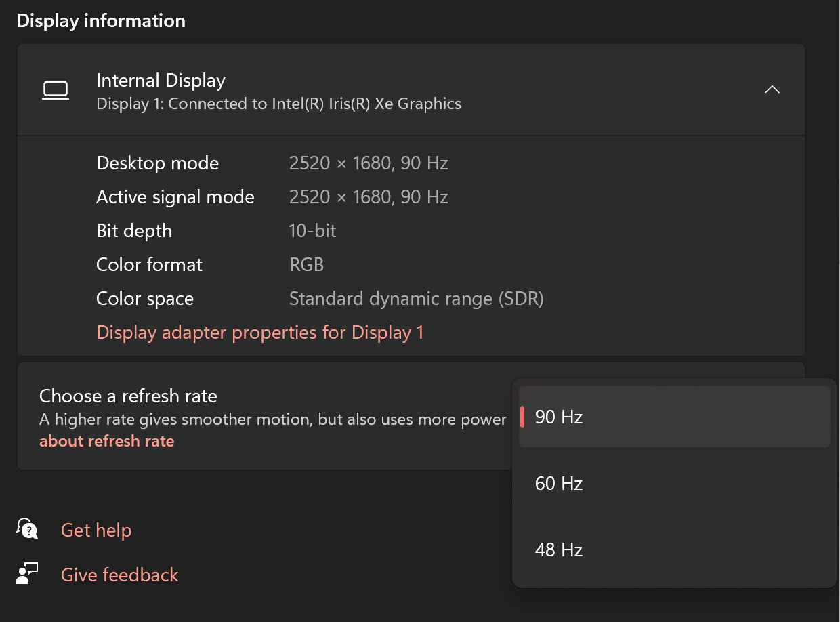Open the 'about refresh rate' link
This screenshot has width=840, height=622.
(107, 441)
